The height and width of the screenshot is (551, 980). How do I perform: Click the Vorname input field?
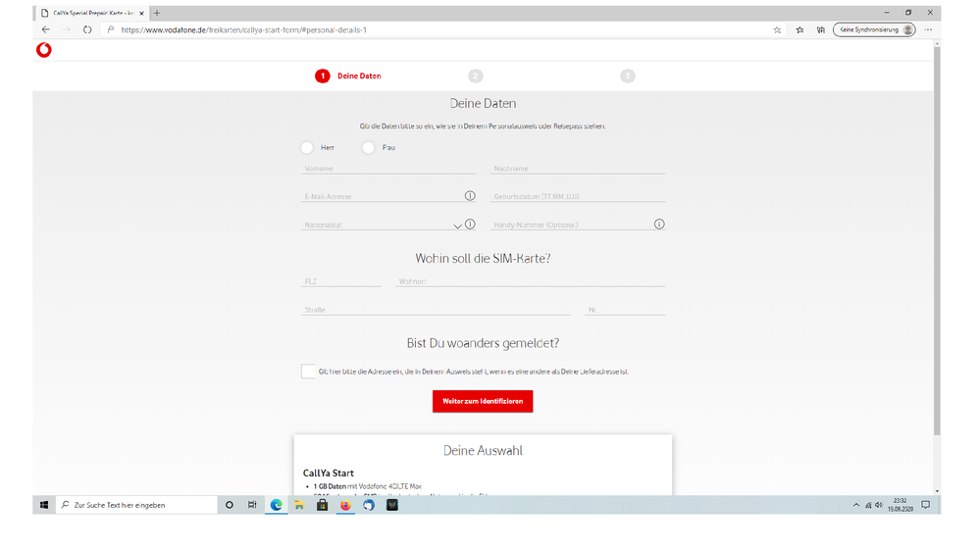(x=388, y=168)
